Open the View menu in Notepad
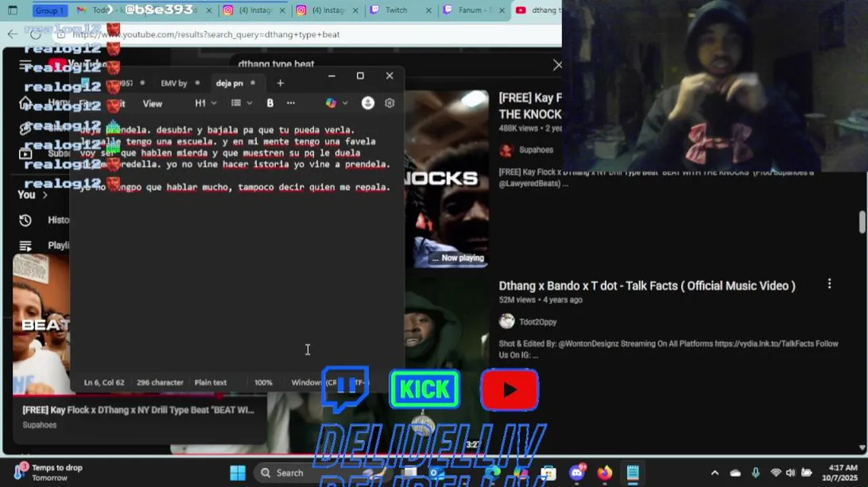The width and height of the screenshot is (868, 487). pos(152,103)
